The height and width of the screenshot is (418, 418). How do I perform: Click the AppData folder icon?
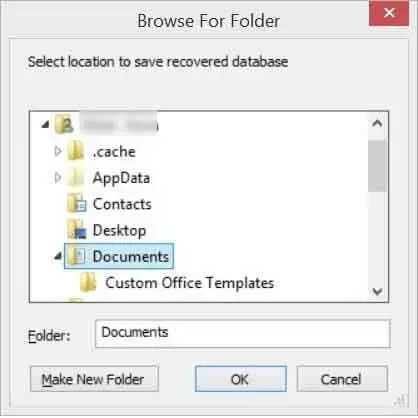click(76, 178)
